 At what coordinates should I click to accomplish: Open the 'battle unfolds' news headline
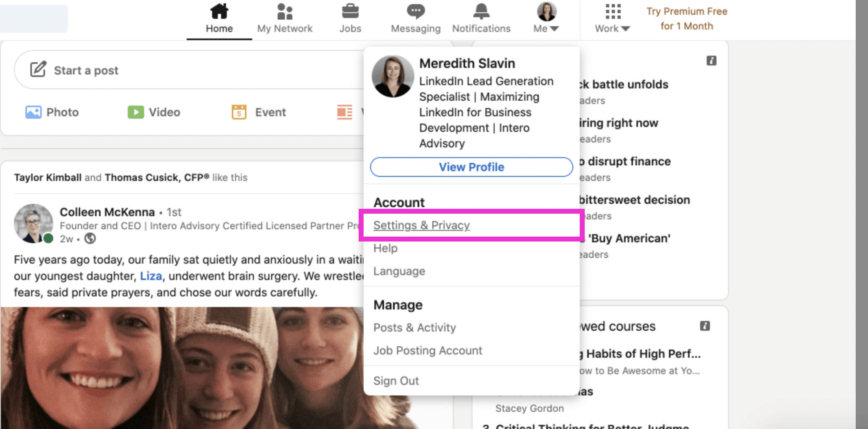point(624,84)
